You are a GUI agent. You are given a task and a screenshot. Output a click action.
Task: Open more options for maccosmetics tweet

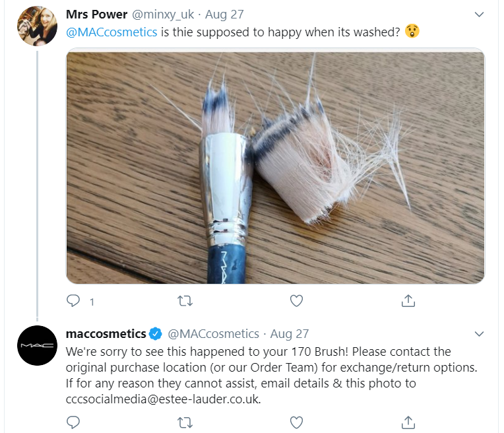coord(479,334)
